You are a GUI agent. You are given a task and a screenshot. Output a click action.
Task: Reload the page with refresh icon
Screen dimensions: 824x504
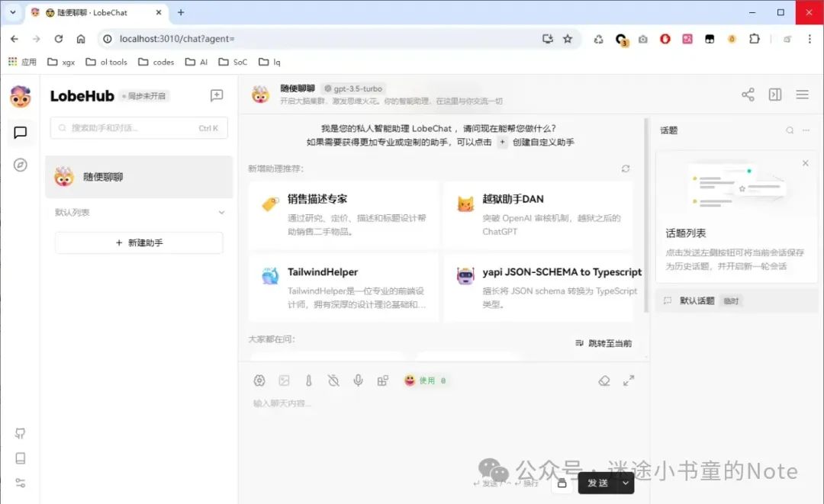coord(58,39)
